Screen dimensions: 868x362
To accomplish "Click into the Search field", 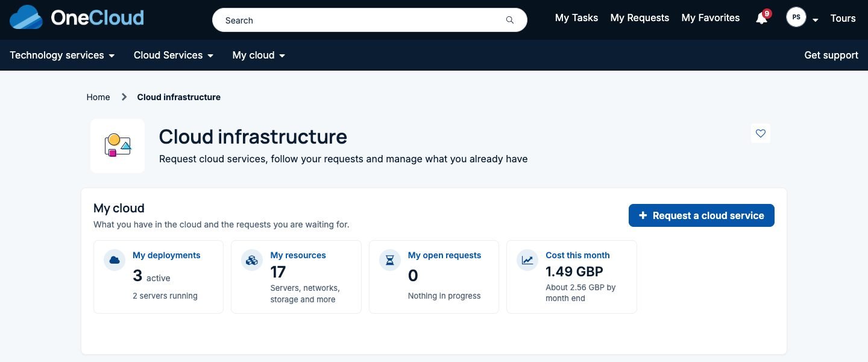I will coord(370,20).
